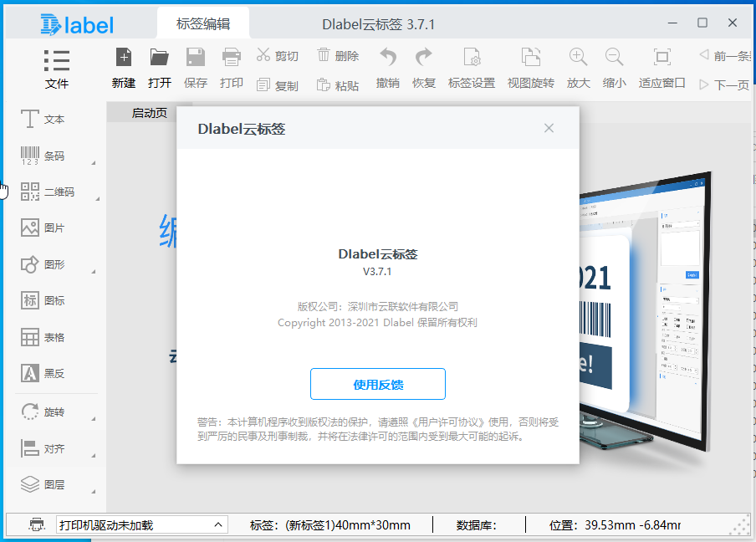756x542 pixels.
Task: Undo last action with 撤销
Action: point(388,69)
